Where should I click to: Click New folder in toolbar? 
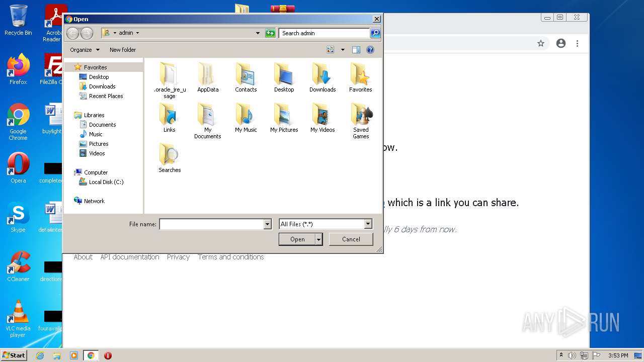(x=123, y=50)
